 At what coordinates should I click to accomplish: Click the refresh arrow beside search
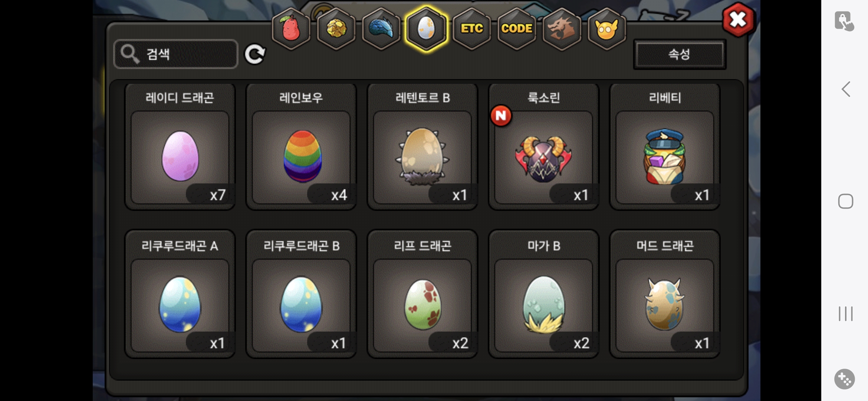click(255, 54)
